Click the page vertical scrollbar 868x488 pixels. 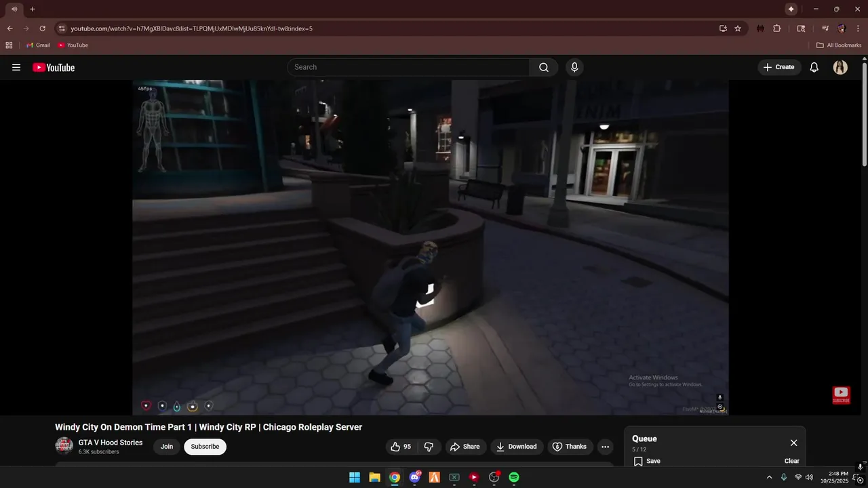pyautogui.click(x=865, y=114)
